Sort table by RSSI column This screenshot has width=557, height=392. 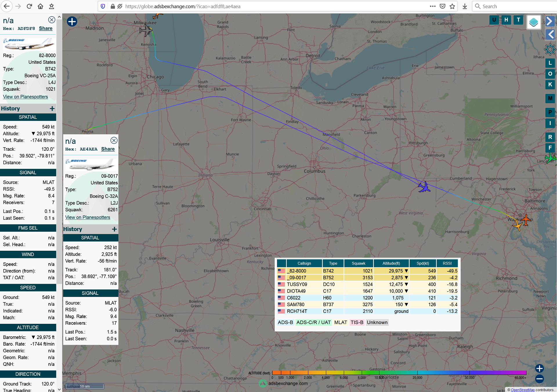tap(447, 263)
